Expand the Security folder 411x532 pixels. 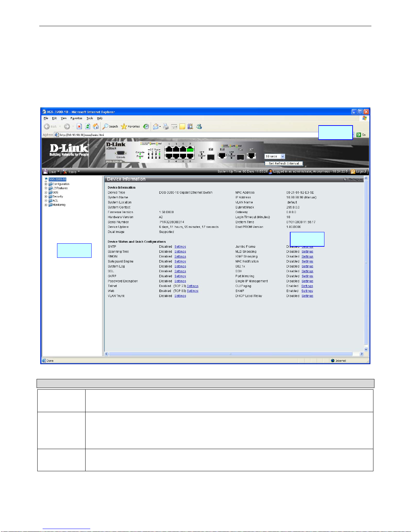[x=46, y=196]
